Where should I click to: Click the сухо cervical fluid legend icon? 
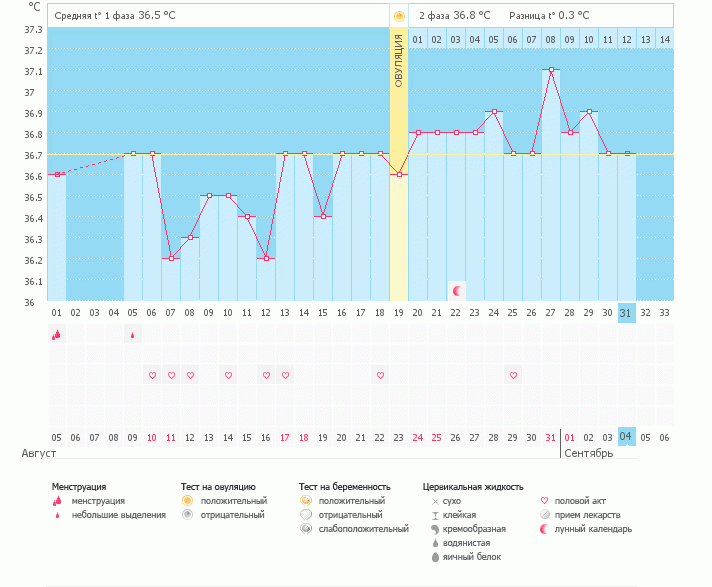coord(435,501)
